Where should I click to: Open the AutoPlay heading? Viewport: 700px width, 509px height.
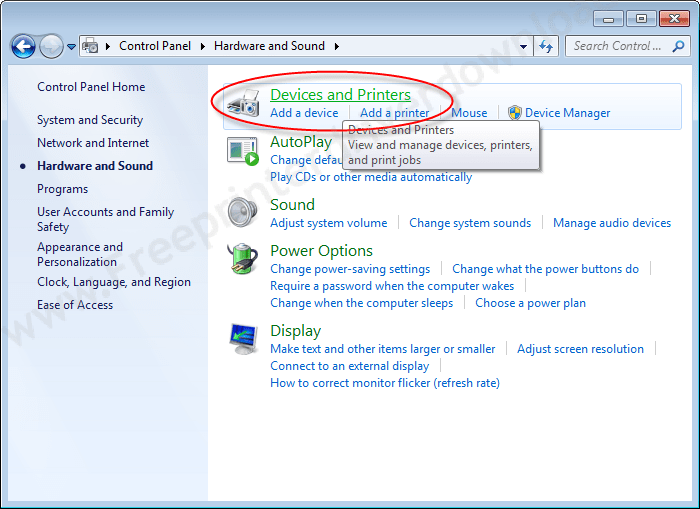pos(301,142)
